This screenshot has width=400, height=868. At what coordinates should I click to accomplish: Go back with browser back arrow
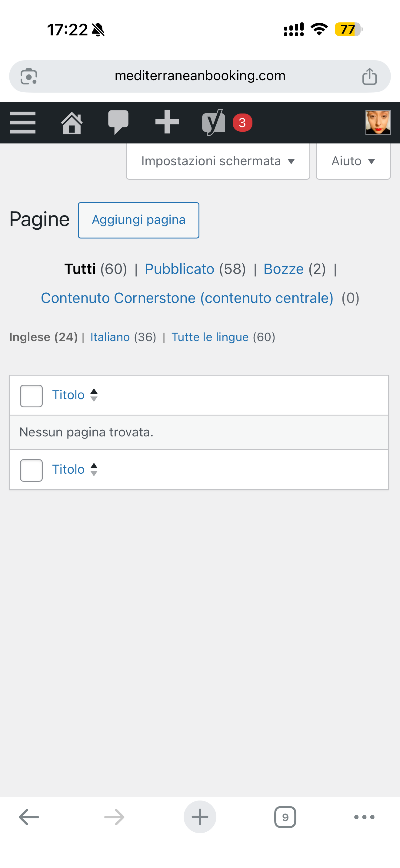(29, 817)
